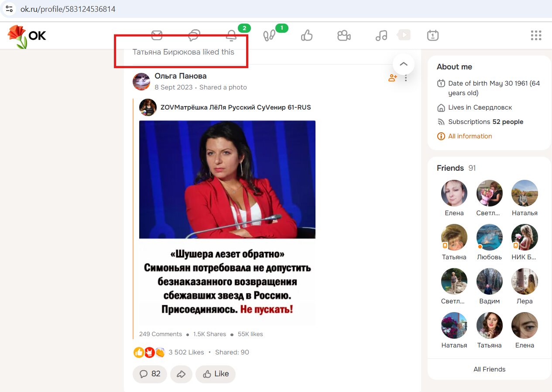Click site settings icon in address bar
The width and height of the screenshot is (552, 392).
click(x=9, y=9)
